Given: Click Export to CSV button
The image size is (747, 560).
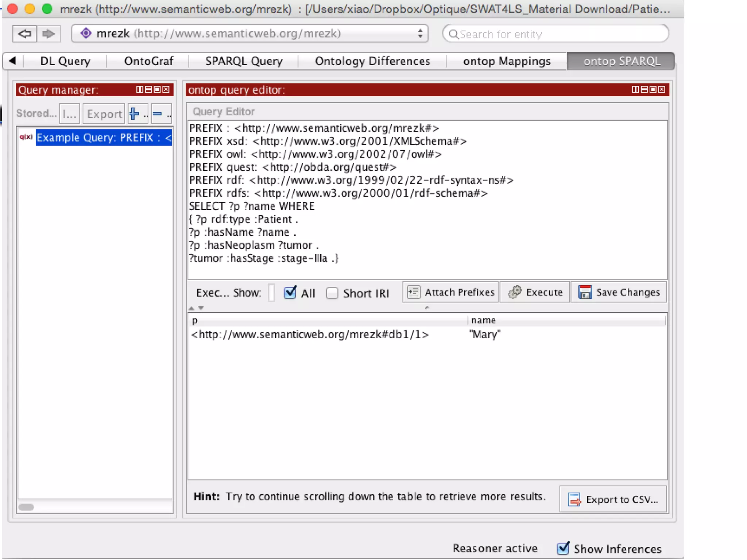Looking at the screenshot, I should tap(613, 499).
